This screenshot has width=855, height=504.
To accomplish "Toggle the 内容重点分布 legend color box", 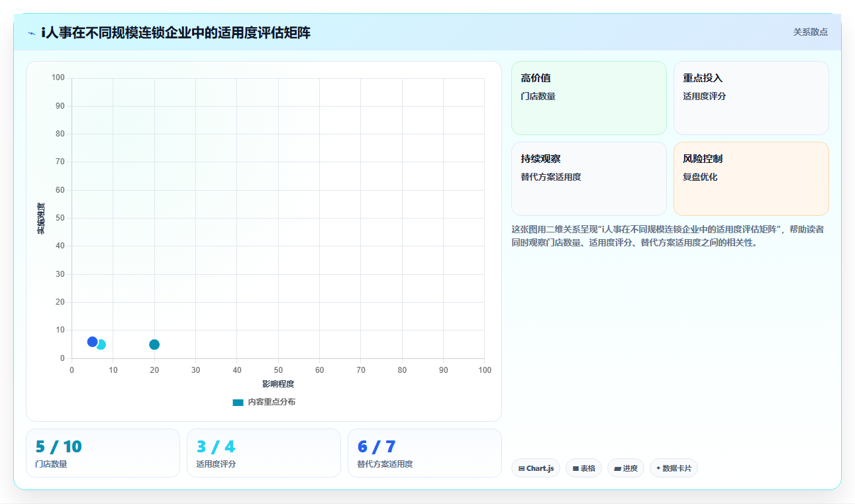I will tap(238, 402).
